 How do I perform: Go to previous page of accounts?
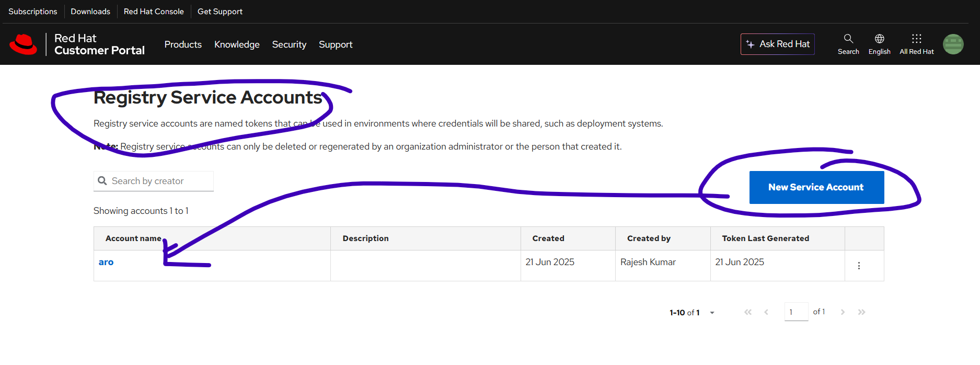point(766,312)
